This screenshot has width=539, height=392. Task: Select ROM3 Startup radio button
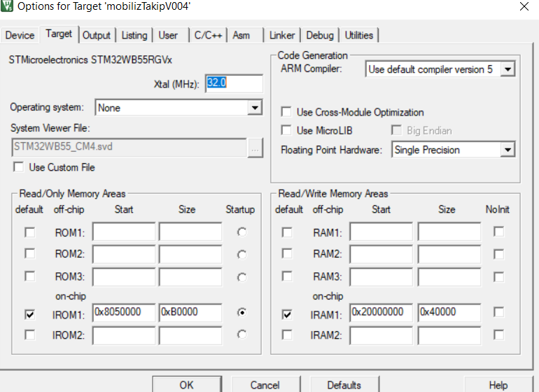click(242, 277)
